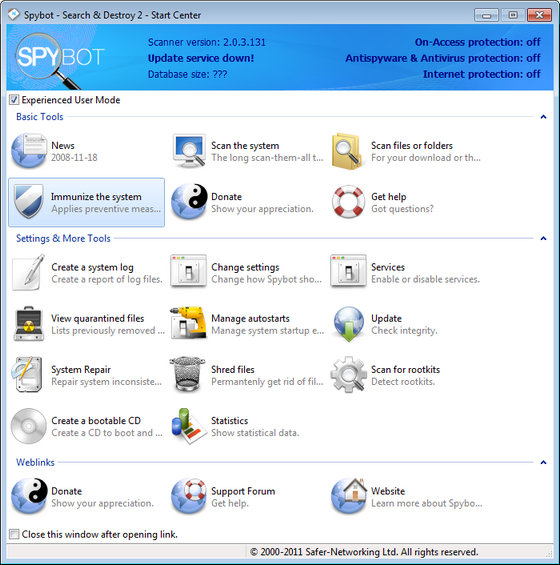Screen dimensions: 560x565
Task: Click 'Create a report of log files.' text
Action: tap(107, 279)
